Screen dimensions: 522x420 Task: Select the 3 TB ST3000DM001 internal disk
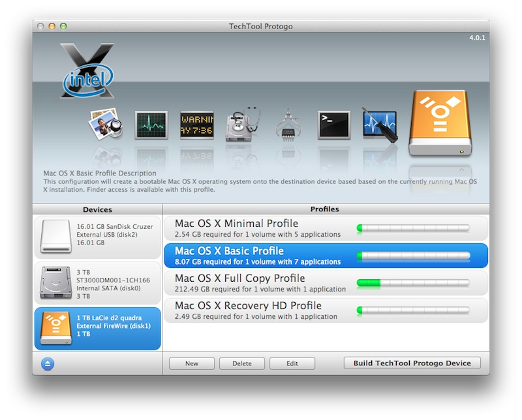click(x=97, y=283)
